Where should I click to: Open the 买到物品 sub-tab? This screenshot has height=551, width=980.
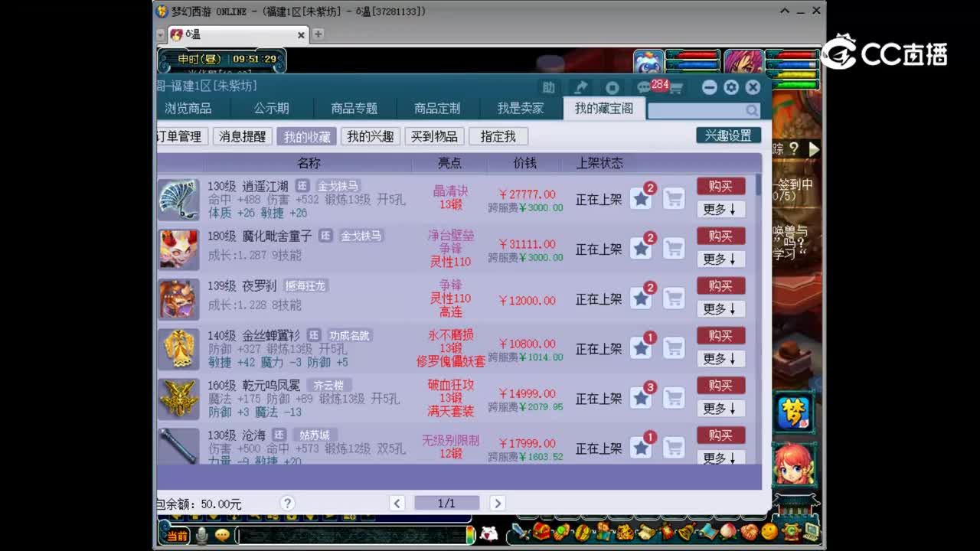[434, 136]
